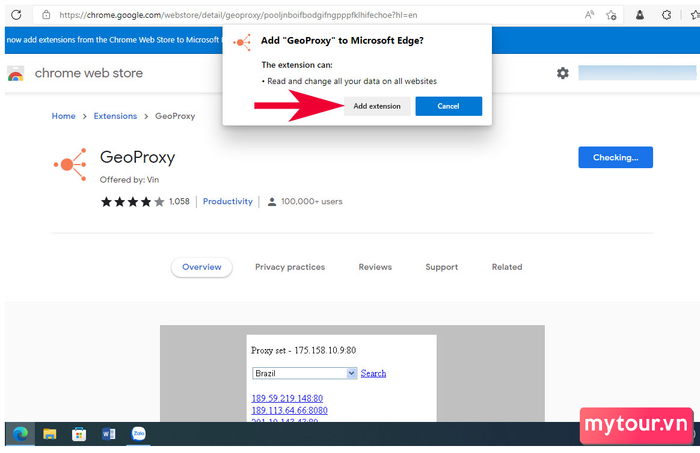Switch to the Reviews tab
This screenshot has width=700, height=453.
[375, 267]
